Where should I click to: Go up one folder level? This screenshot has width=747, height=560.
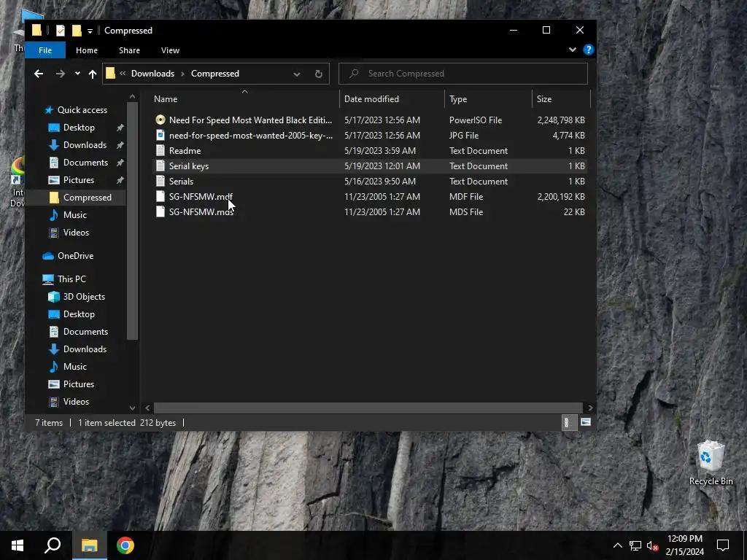(93, 74)
